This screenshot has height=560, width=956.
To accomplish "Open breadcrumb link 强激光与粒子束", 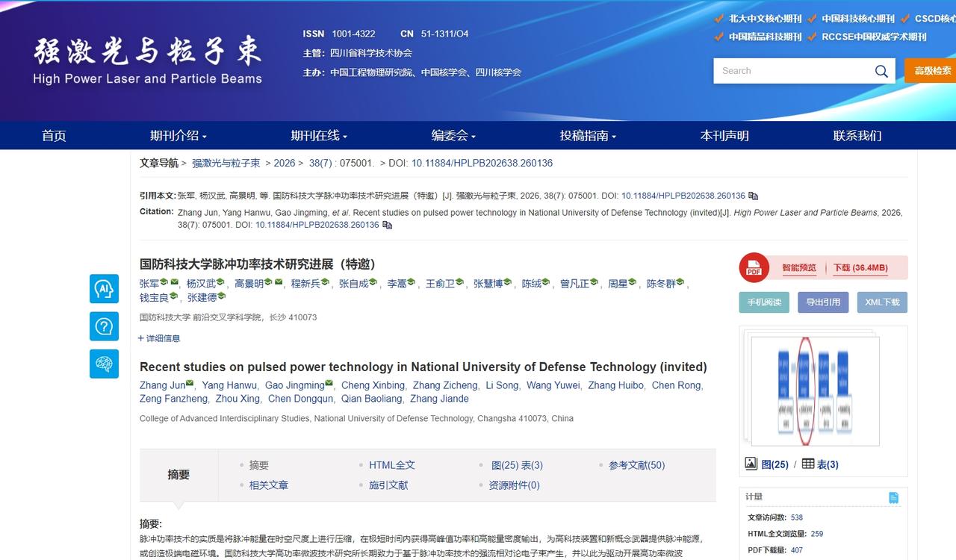I will pyautogui.click(x=226, y=163).
